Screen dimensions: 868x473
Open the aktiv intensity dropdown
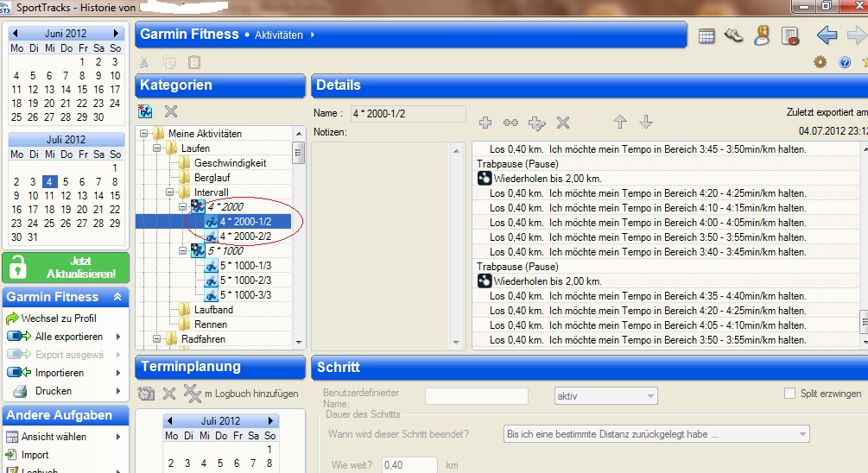tap(605, 395)
